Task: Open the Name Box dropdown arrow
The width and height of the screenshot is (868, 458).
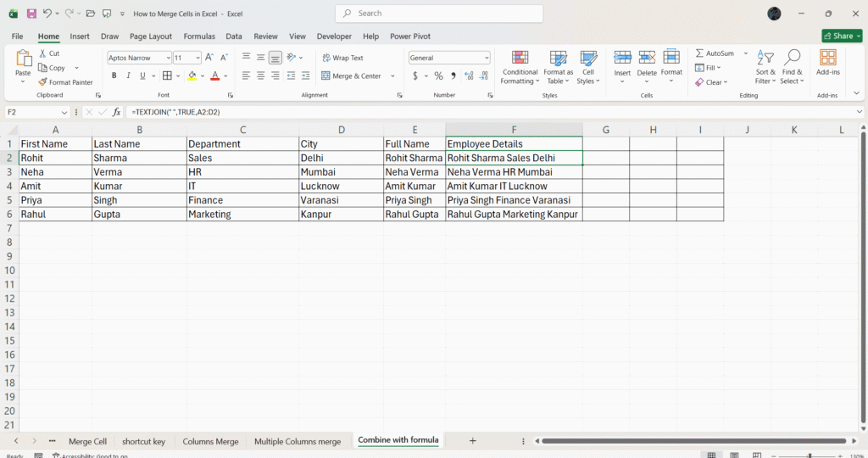Action: pos(64,112)
